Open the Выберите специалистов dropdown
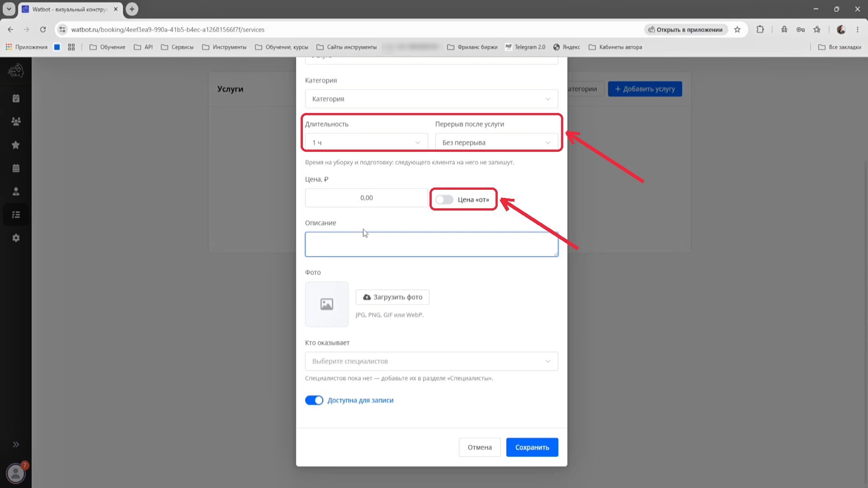Screen dimensions: 868x488 [x=431, y=361]
